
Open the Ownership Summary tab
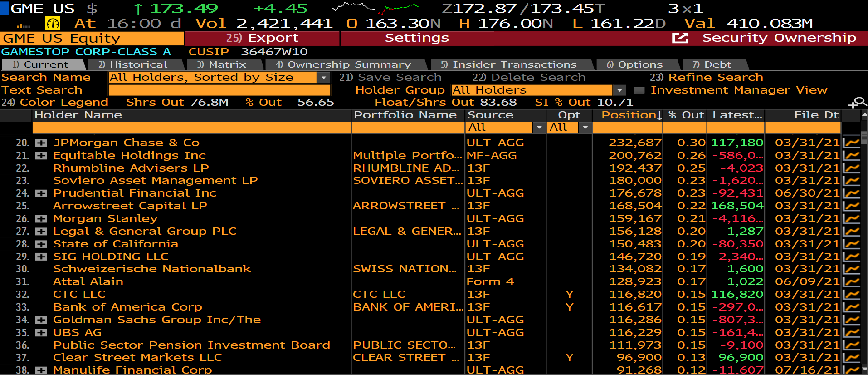(x=343, y=64)
